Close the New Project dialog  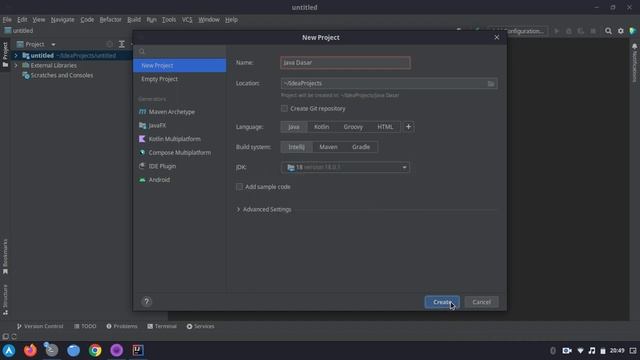(x=496, y=38)
